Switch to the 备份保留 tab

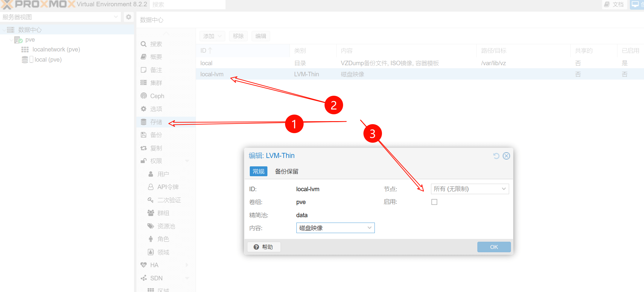click(287, 171)
